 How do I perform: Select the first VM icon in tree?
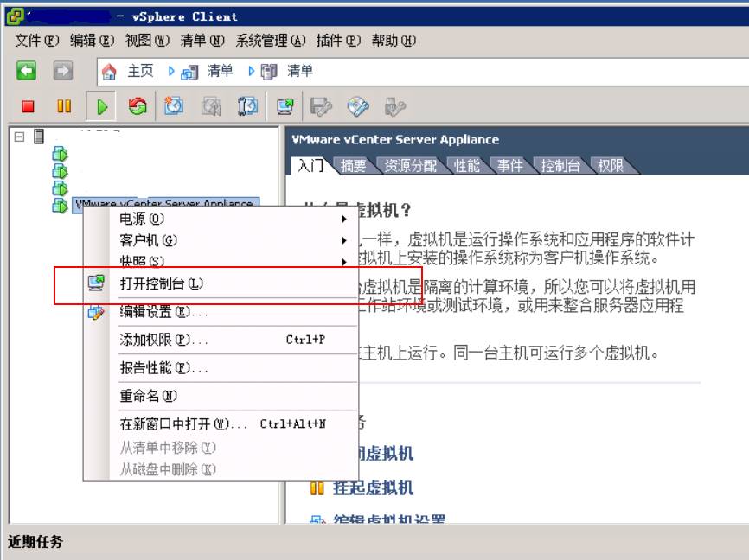pyautogui.click(x=60, y=154)
